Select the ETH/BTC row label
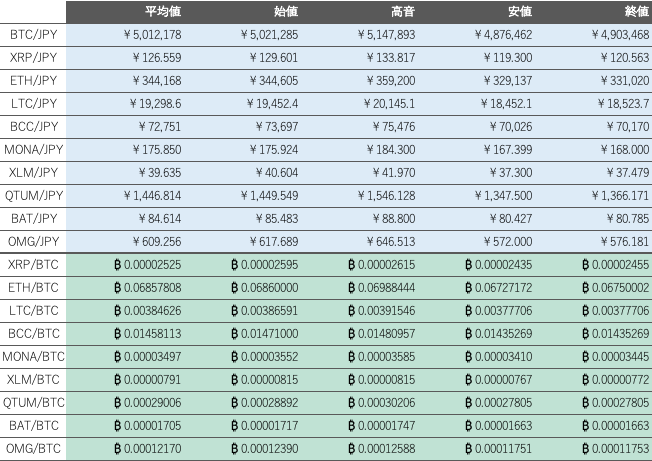 point(34,287)
